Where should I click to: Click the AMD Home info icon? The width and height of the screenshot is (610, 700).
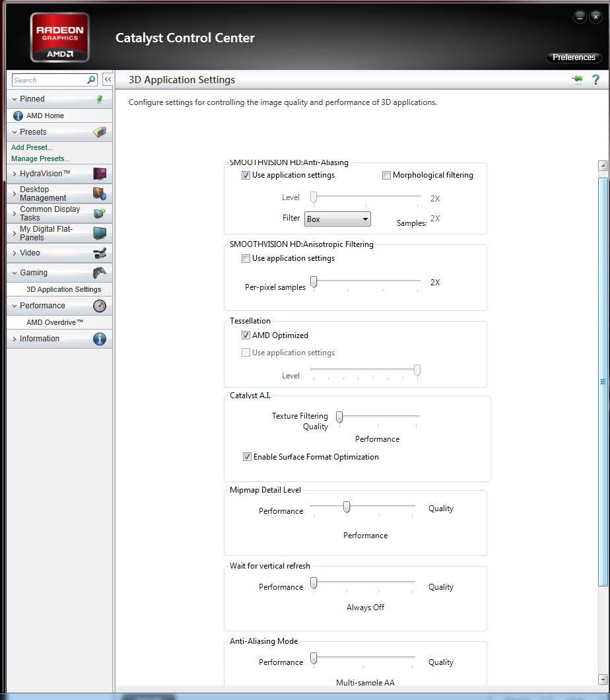click(18, 116)
